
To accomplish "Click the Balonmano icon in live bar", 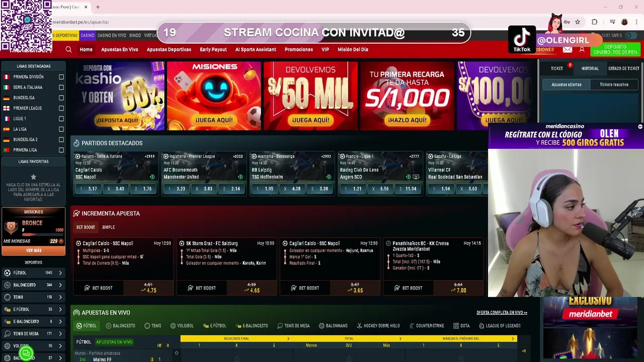I will point(321,326).
